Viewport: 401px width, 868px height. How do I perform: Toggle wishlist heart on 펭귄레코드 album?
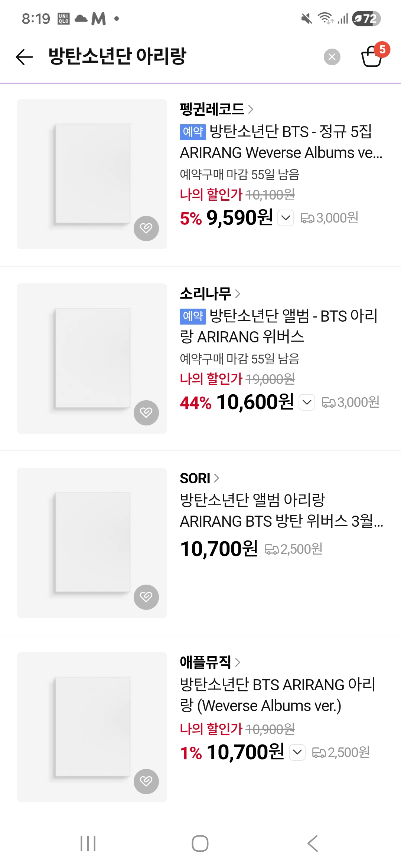[x=146, y=228]
